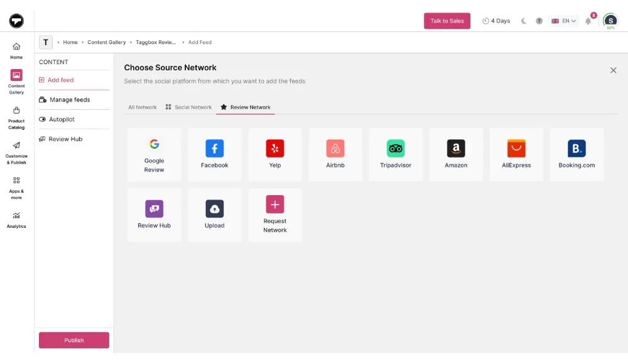Open Product Catalog in the sidebar
This screenshot has width=628, height=364.
[16, 118]
